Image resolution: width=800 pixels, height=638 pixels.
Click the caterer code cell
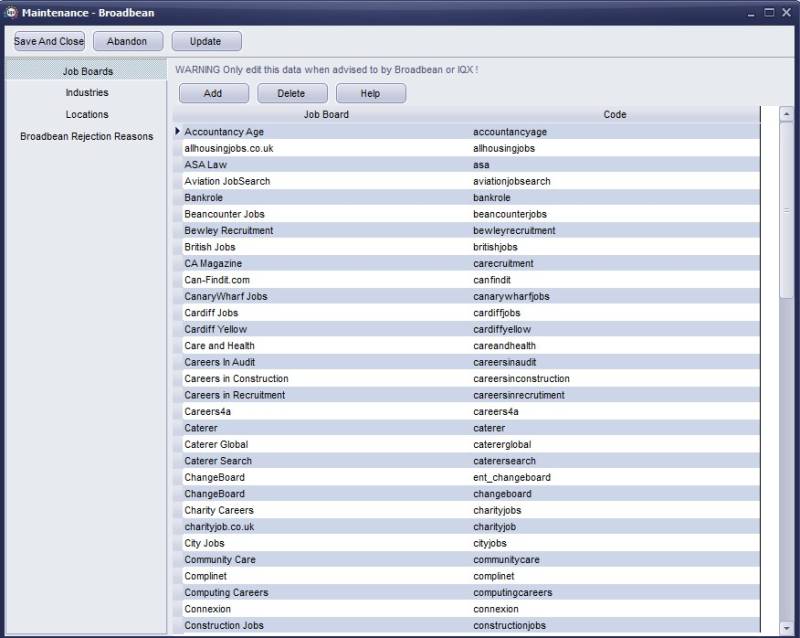coord(615,428)
